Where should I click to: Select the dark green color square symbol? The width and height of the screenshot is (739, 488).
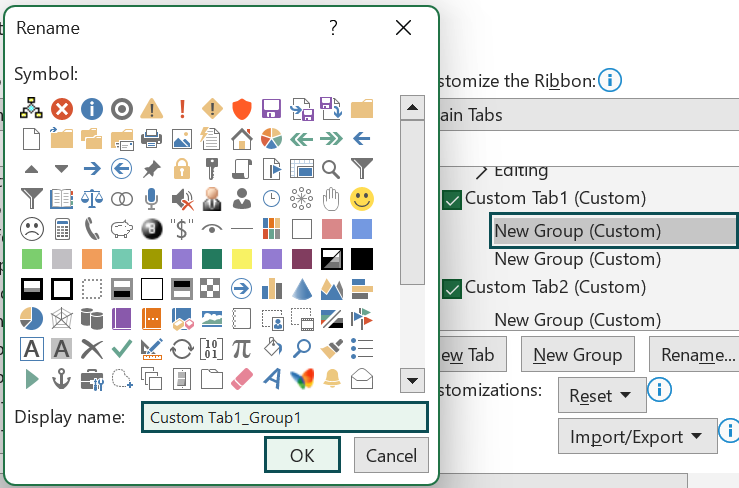(212, 259)
